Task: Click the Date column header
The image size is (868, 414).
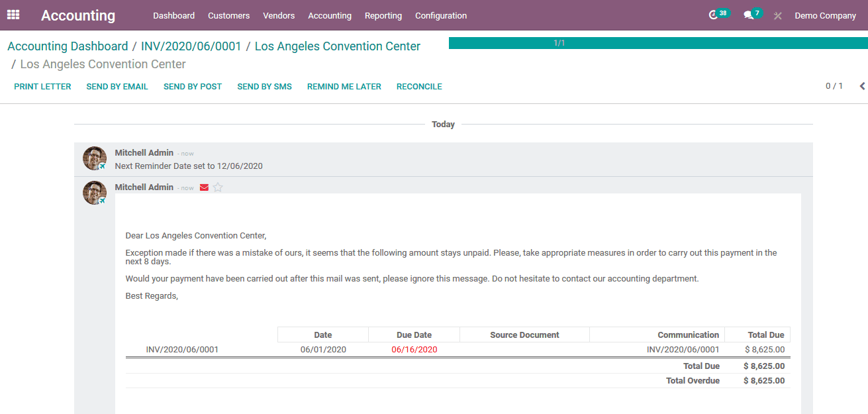Action: tap(323, 335)
